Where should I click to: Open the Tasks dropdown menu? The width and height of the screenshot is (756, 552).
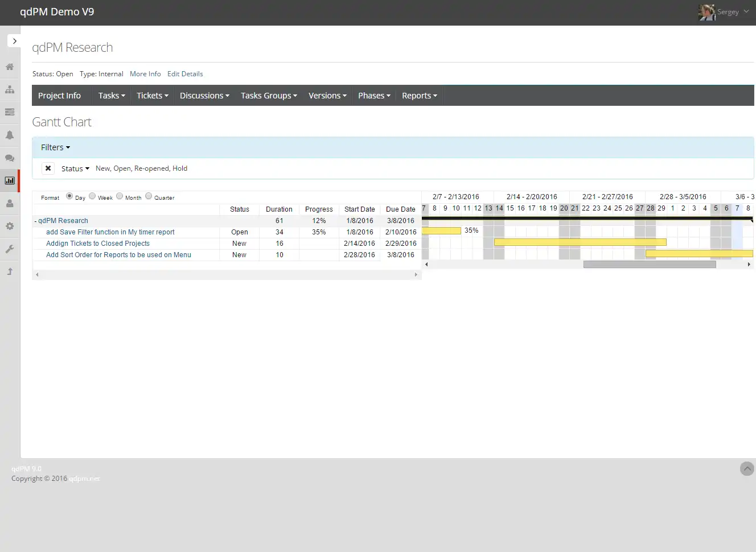point(112,96)
